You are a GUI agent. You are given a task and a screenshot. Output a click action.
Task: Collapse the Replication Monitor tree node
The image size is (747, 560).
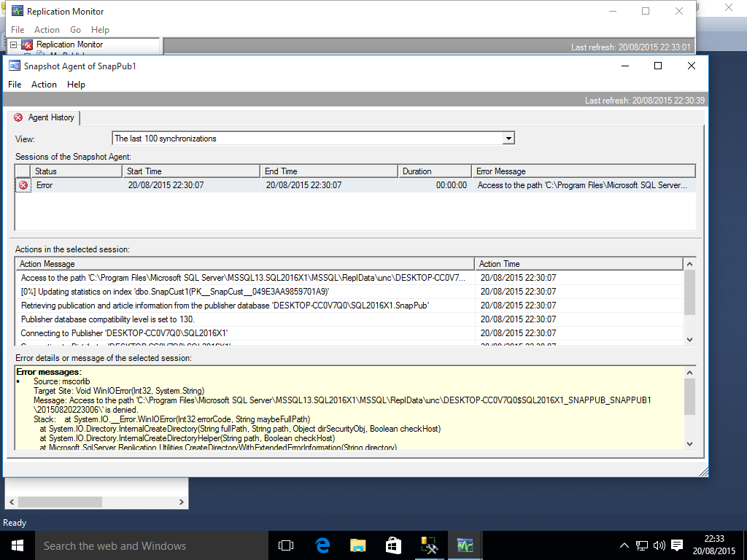click(14, 44)
